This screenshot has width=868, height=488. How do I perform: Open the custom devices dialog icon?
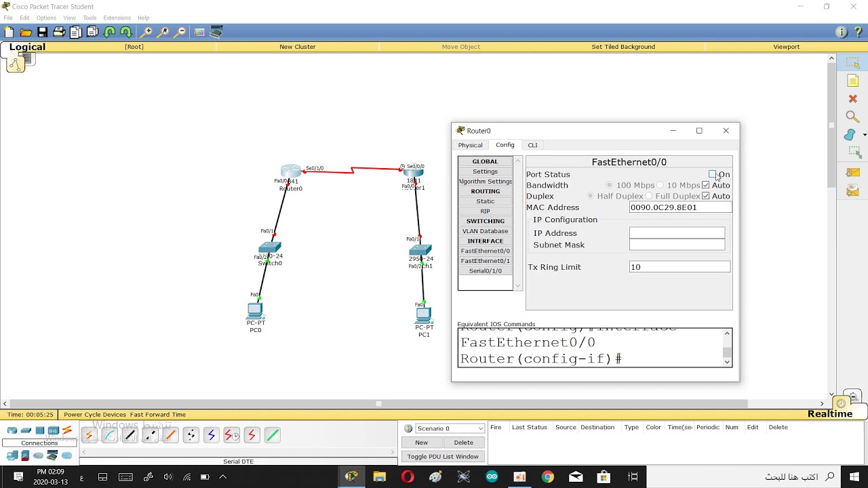click(x=216, y=32)
